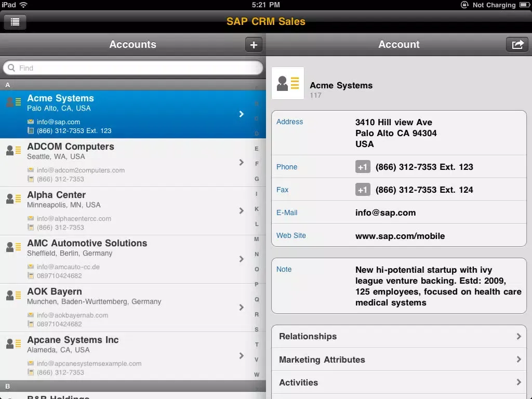Open the main menu list icon
The image size is (532, 399).
15,22
